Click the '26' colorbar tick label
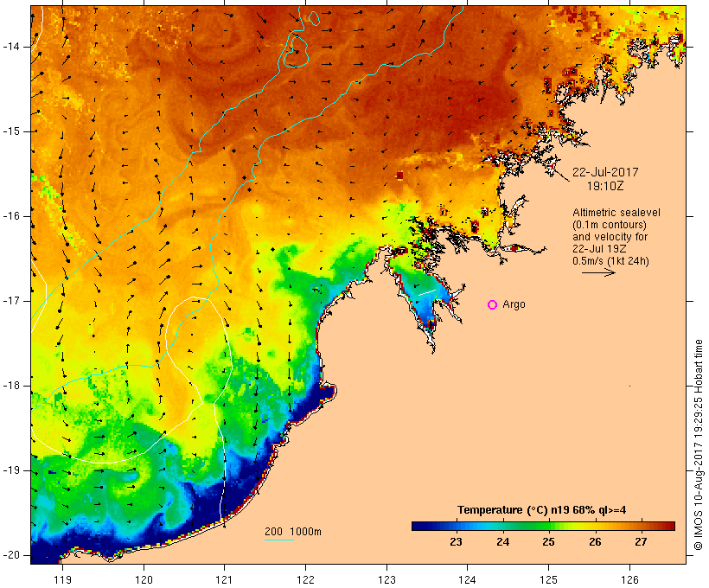 click(595, 542)
